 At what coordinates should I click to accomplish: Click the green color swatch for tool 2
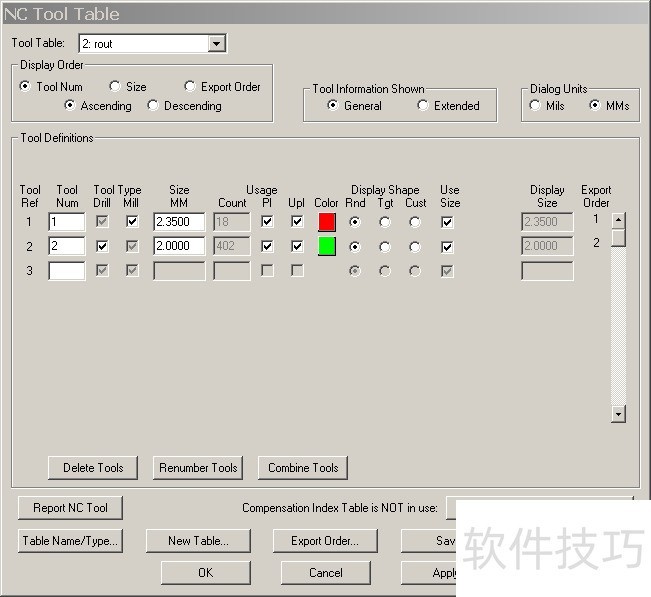326,246
